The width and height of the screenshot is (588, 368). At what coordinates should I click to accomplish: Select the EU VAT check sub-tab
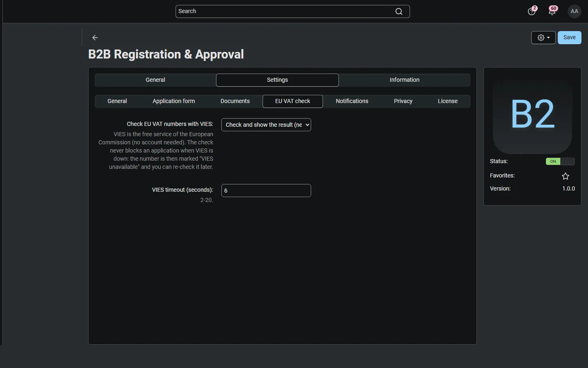coord(293,101)
